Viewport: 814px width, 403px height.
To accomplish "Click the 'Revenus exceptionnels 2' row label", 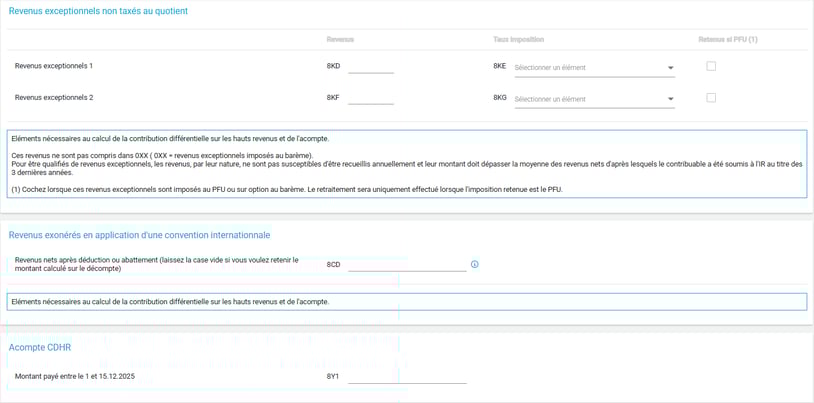I will pos(54,98).
